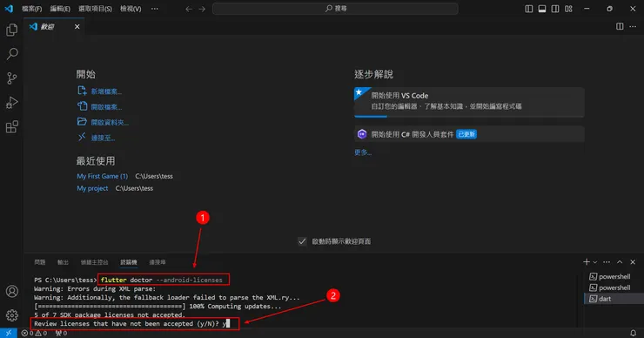Open the Explorer view in activity bar
This screenshot has width=644, height=338.
[12, 30]
